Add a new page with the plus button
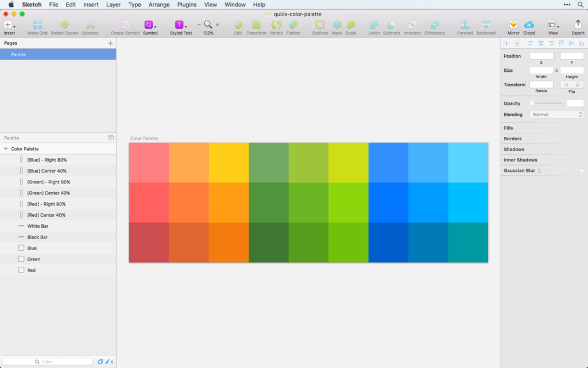 point(110,43)
